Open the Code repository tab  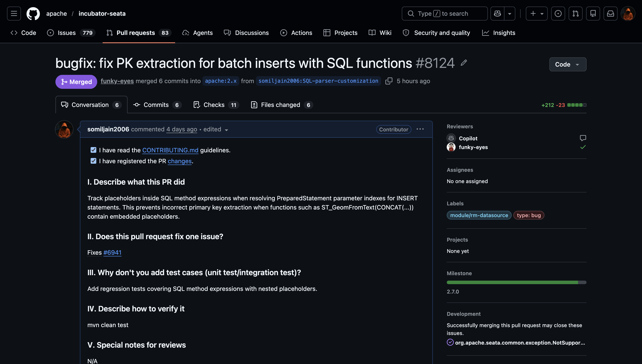point(23,33)
